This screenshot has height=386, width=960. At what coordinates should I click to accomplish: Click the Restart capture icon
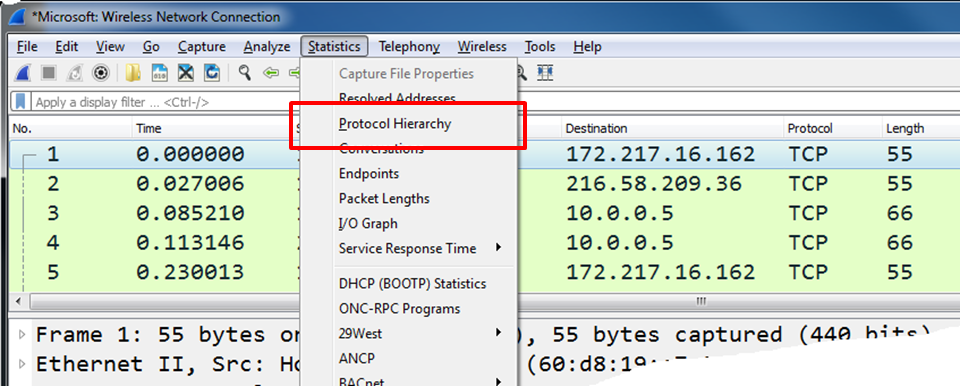click(74, 74)
